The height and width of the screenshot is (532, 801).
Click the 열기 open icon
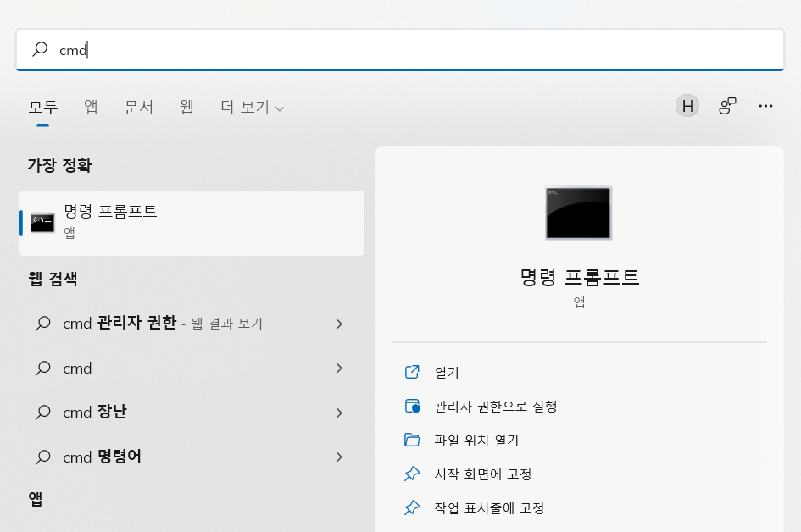(412, 372)
